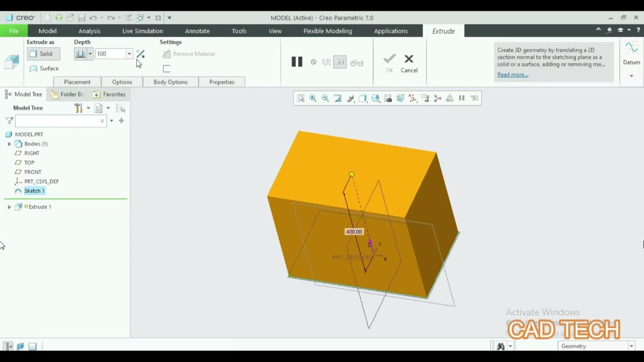Click the Model Tree filter funnel icon

pos(9,121)
